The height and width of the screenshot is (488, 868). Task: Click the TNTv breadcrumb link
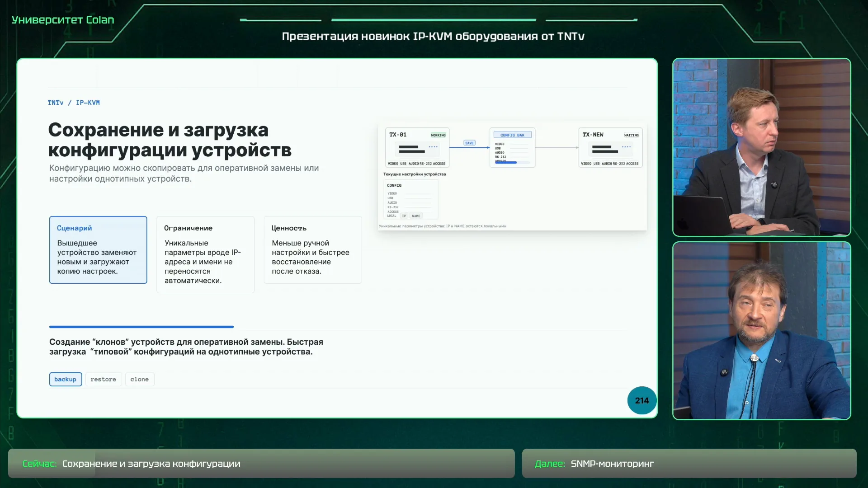click(56, 103)
